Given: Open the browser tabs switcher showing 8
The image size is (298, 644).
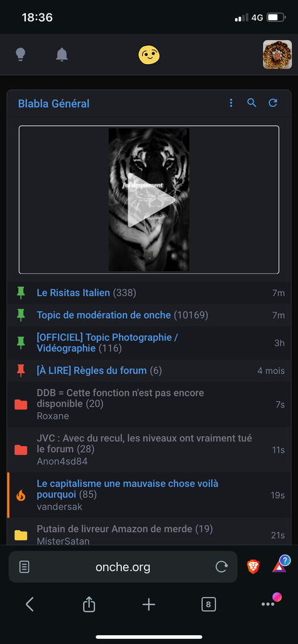Looking at the screenshot, I should 209,604.
